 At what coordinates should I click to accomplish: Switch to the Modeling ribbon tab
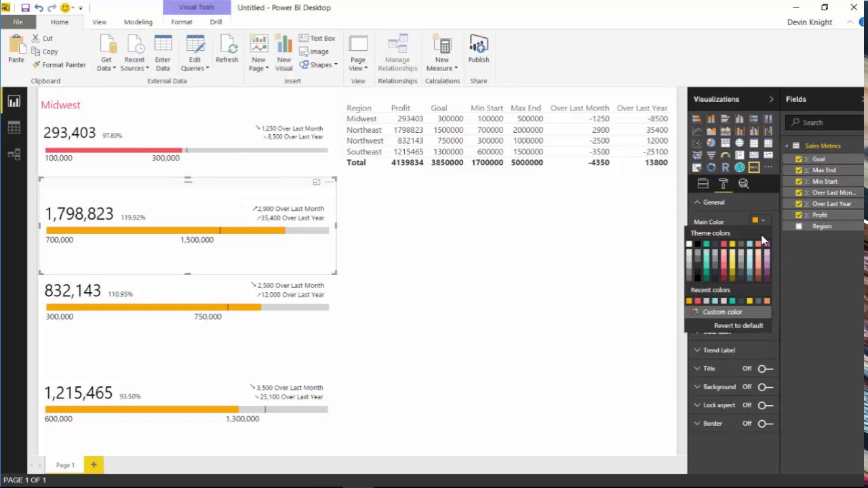coord(138,22)
